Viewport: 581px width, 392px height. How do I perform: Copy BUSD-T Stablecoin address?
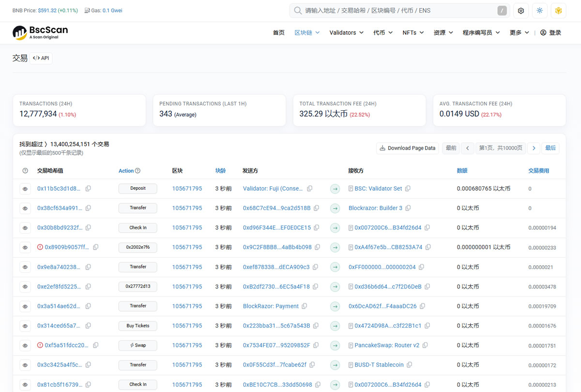click(410, 365)
